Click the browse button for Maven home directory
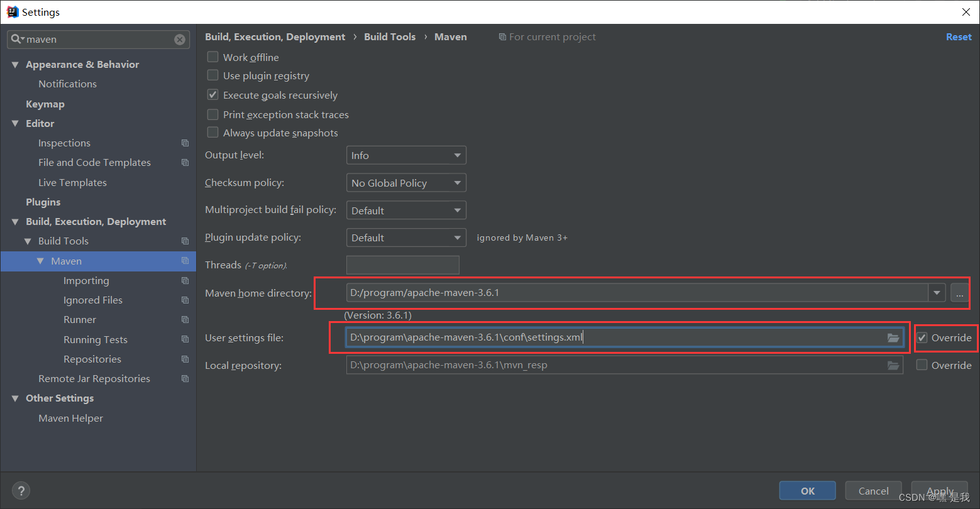 click(959, 293)
